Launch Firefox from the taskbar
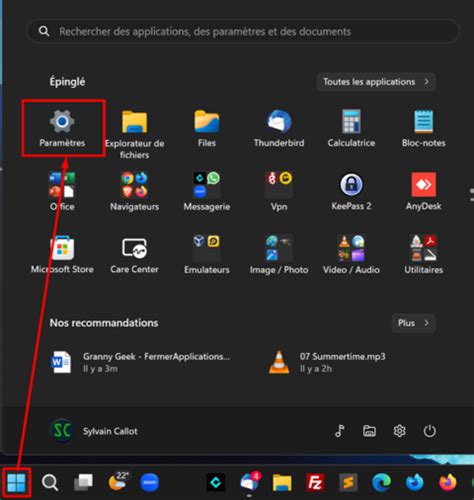The width and height of the screenshot is (474, 500). click(448, 482)
